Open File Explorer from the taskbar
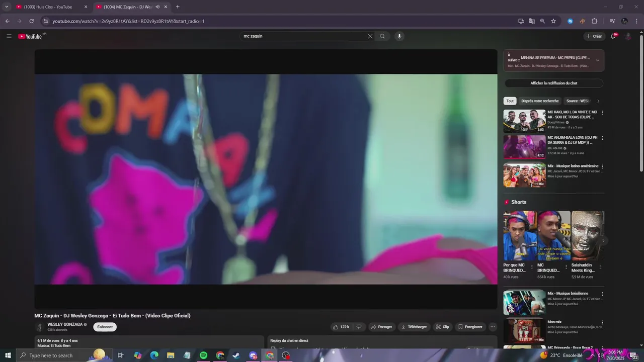Viewport: 644px width, 362px height. point(171,355)
